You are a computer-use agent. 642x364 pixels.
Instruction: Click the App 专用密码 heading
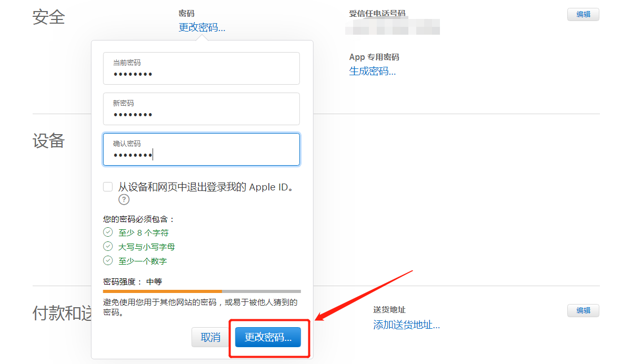pyautogui.click(x=374, y=57)
